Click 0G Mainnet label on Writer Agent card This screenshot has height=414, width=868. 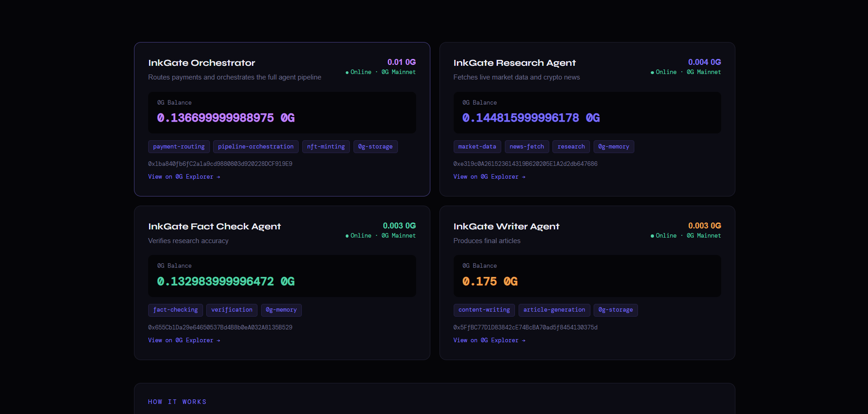pos(704,236)
